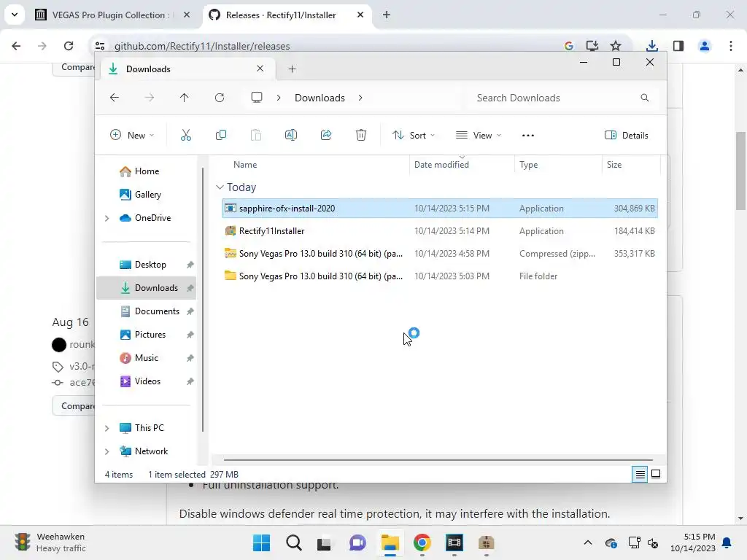Open Chrome tab search dropdown arrow
Screen dimensions: 747x560
pos(15,15)
